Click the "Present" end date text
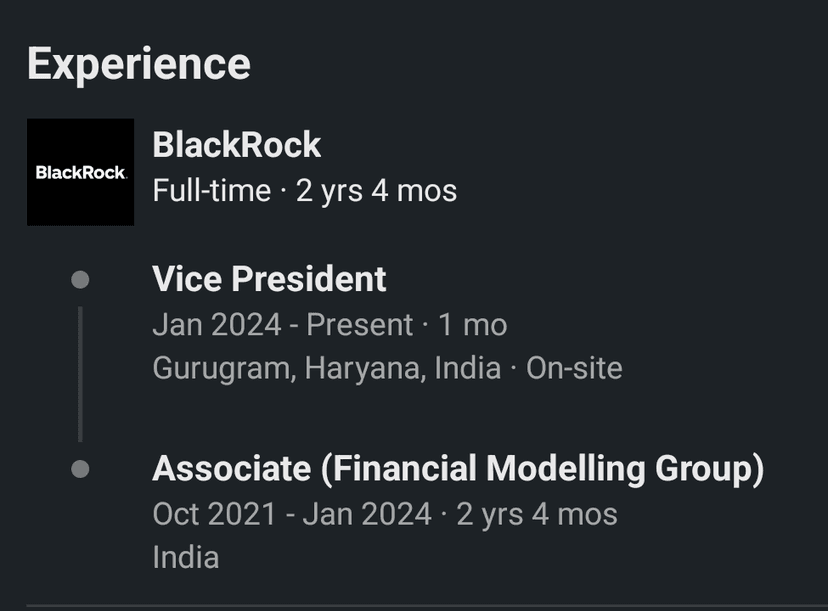The height and width of the screenshot is (611, 828). [359, 325]
